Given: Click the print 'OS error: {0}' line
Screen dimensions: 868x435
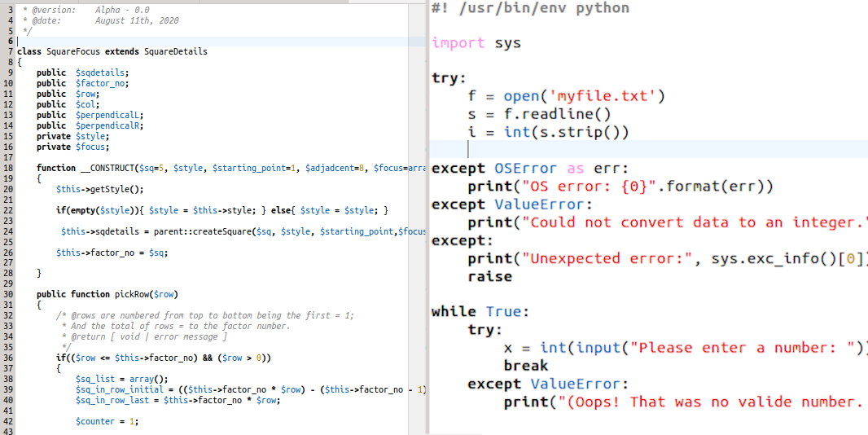Looking at the screenshot, I should tap(620, 187).
